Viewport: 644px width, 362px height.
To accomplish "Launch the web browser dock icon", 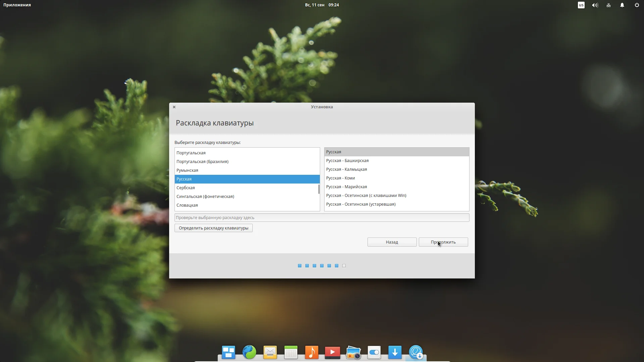I will [249, 352].
